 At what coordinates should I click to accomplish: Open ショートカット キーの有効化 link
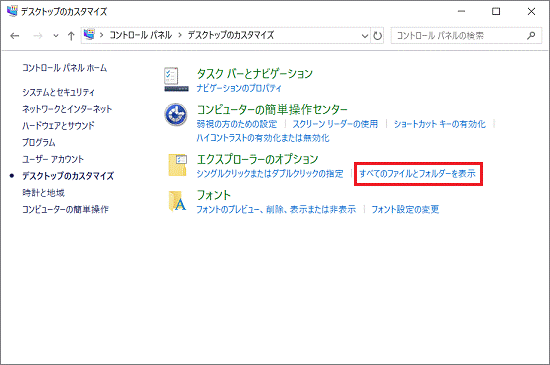click(x=440, y=124)
